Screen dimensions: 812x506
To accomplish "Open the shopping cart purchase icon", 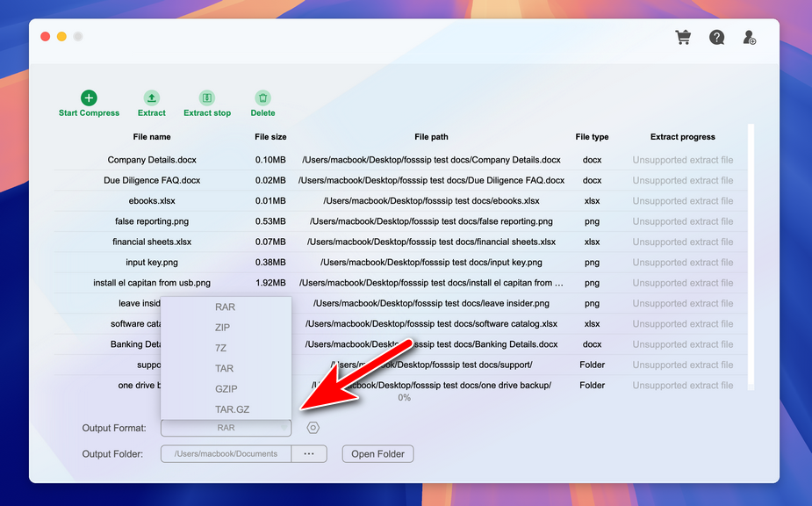I will (x=682, y=38).
